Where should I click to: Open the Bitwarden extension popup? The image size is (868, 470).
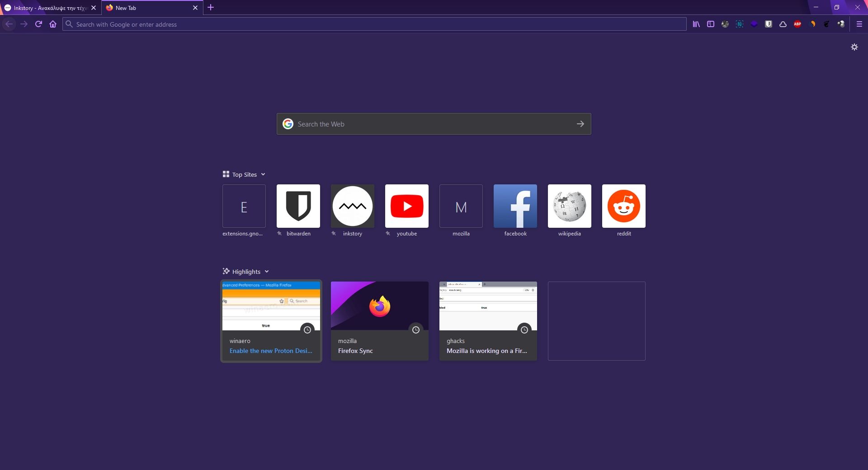[768, 24]
